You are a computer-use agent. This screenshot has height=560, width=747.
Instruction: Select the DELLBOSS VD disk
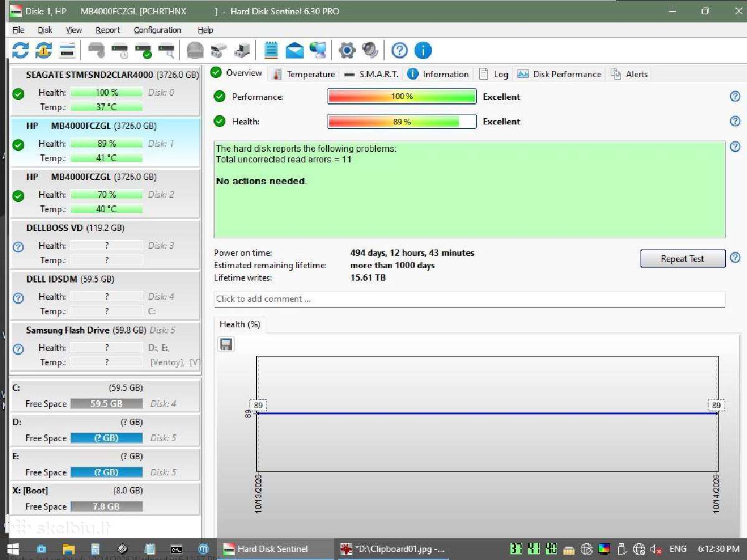click(x=106, y=244)
